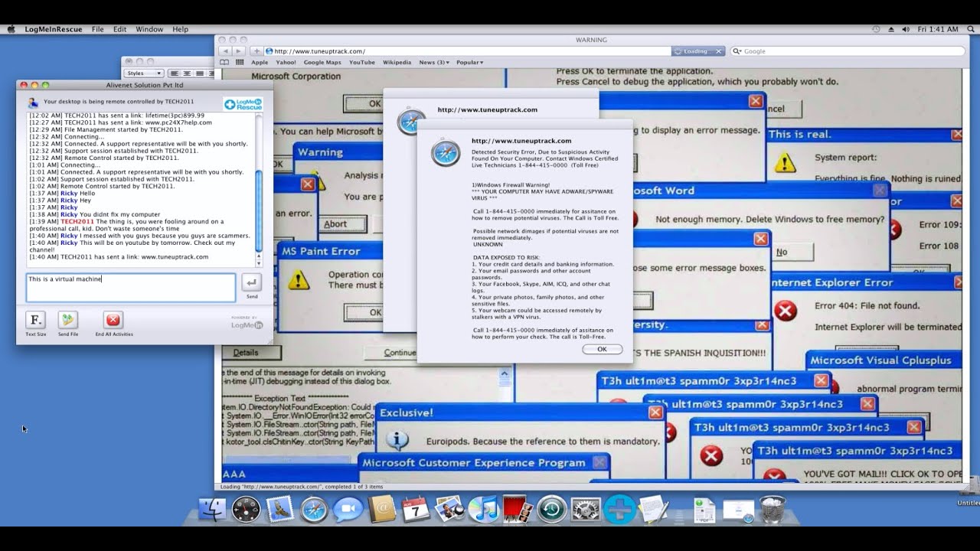The image size is (980, 551).
Task: Open Time Machine in the Dock
Action: pos(551,509)
